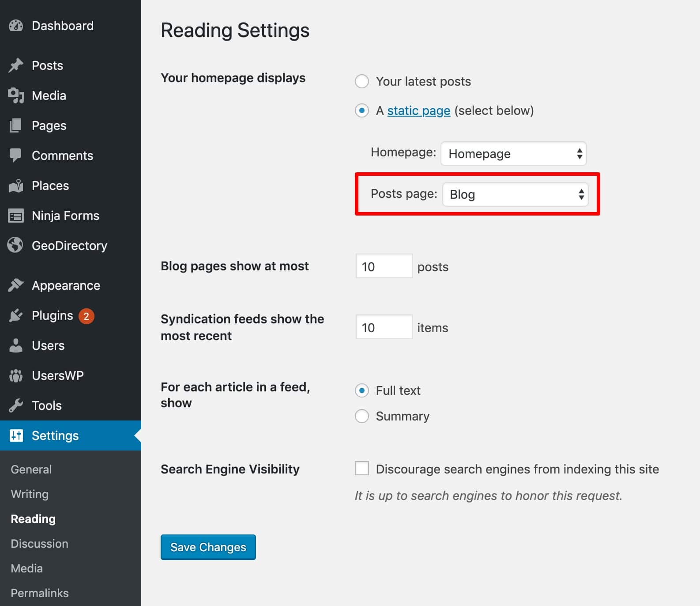Enable Discourage search engines checkbox
This screenshot has width=700, height=606.
point(362,468)
